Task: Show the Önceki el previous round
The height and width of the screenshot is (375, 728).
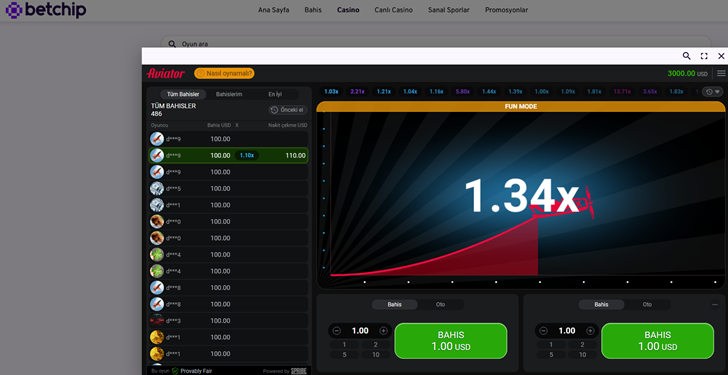Action: 288,110
